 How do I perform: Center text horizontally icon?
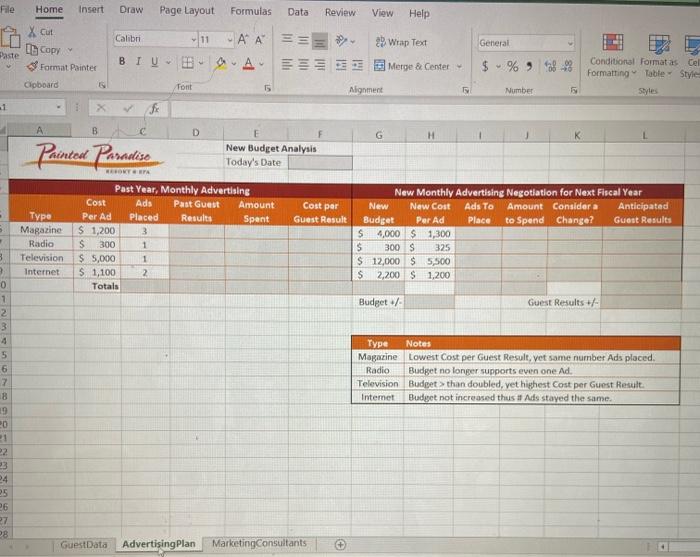click(303, 65)
